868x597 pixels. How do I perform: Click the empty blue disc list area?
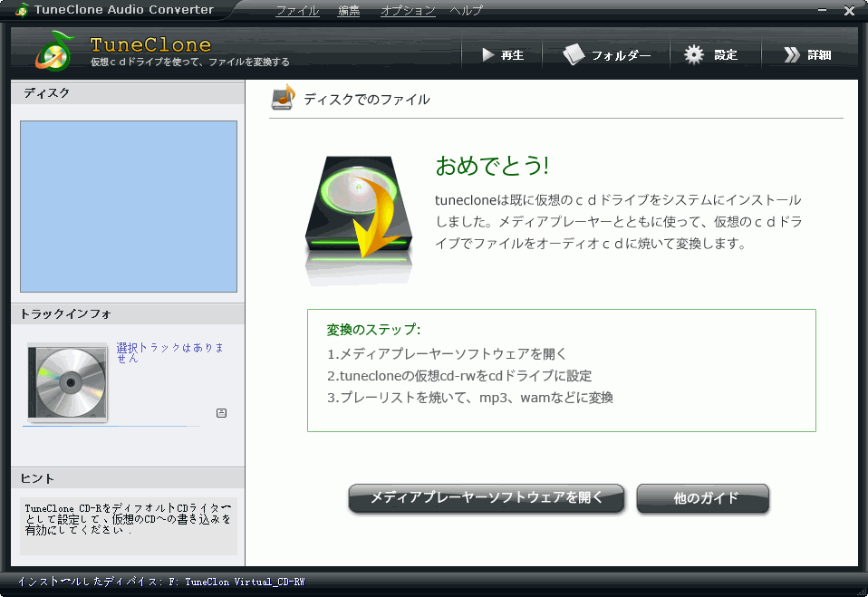coord(128,206)
